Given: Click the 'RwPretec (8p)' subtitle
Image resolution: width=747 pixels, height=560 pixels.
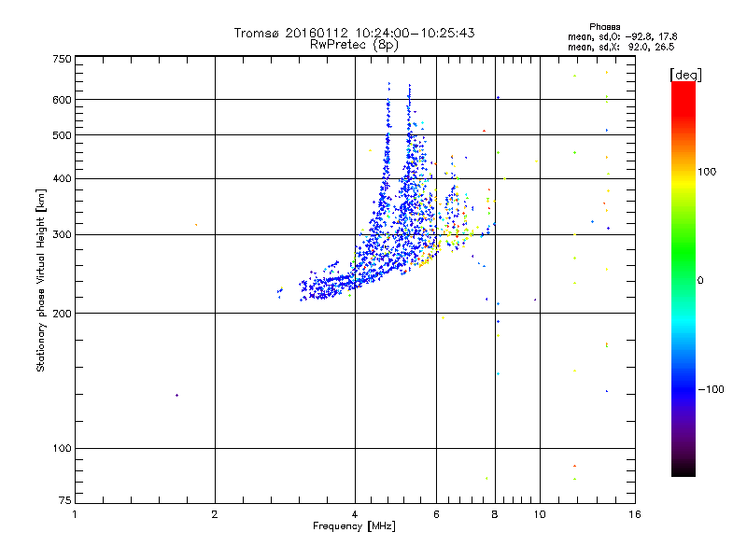Looking at the screenshot, I should coord(354,45).
